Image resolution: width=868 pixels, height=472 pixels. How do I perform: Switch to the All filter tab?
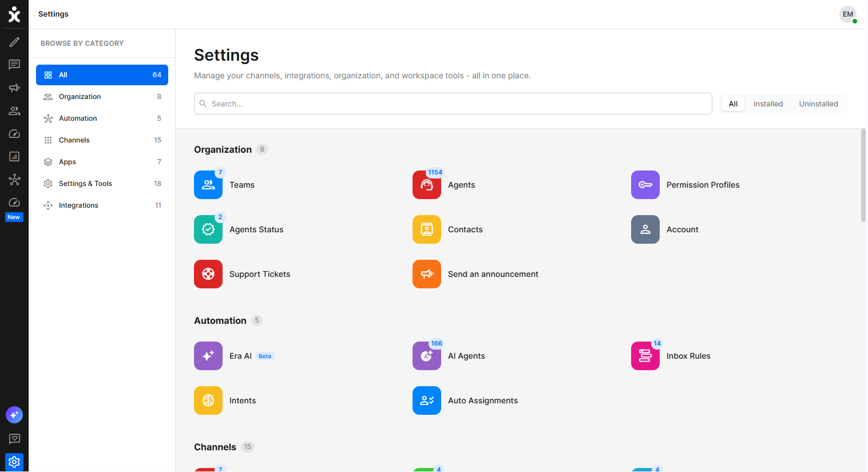coord(733,104)
